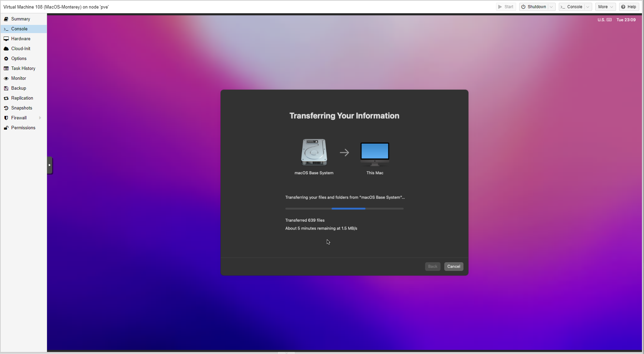Open the Backup floppy disk icon
This screenshot has height=354, width=644.
coord(6,88)
